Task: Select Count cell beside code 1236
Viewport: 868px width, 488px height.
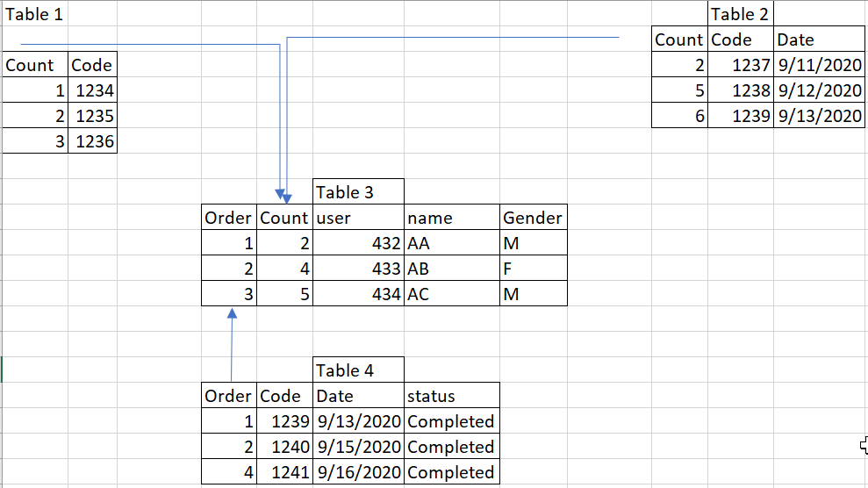Action: [x=35, y=141]
